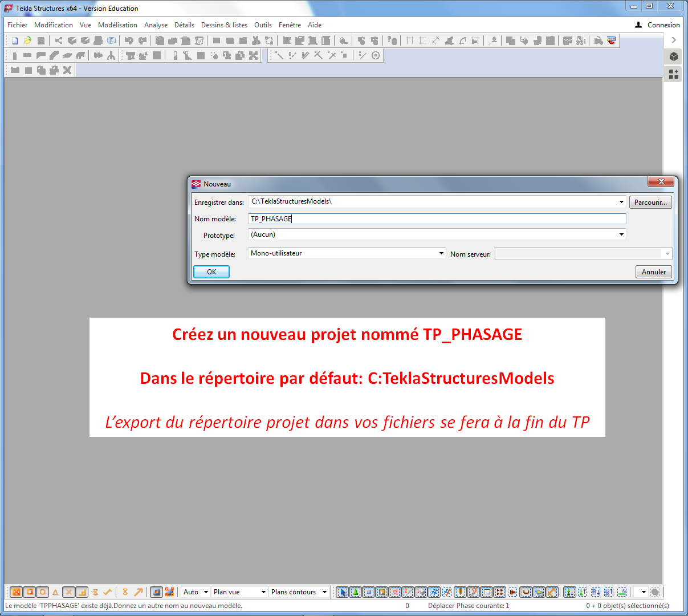Image resolution: width=688 pixels, height=616 pixels.
Task: Expand the side pane chevron arrow
Action: click(674, 40)
